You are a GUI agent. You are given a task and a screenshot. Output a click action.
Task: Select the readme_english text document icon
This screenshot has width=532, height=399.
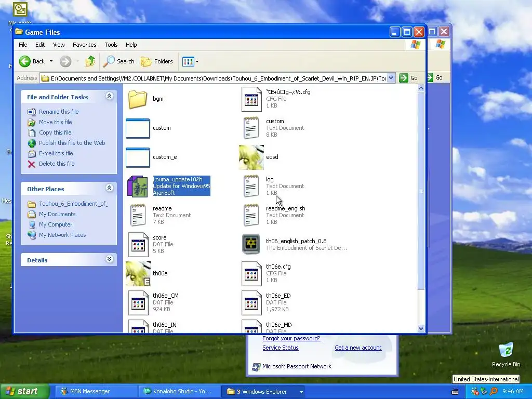tap(251, 215)
